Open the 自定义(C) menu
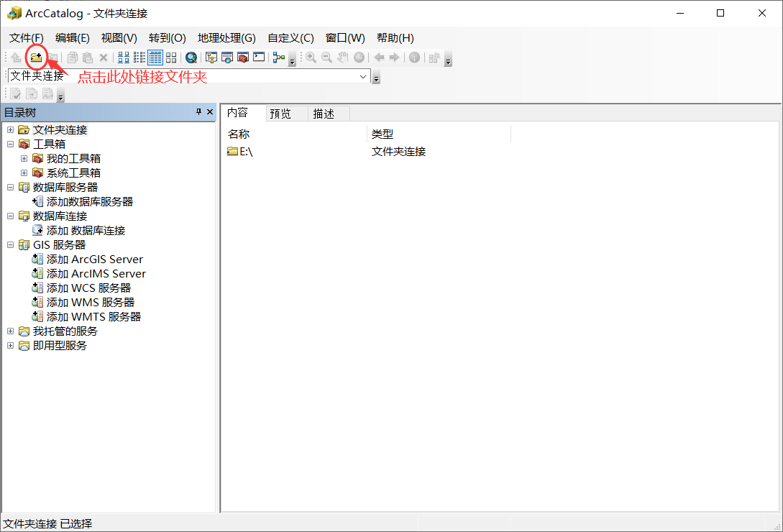The height and width of the screenshot is (532, 783). (290, 38)
